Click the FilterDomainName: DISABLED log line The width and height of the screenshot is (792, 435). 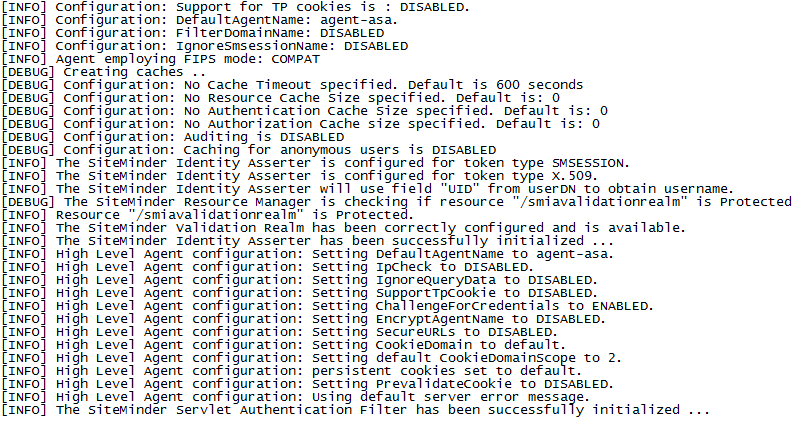click(x=193, y=33)
